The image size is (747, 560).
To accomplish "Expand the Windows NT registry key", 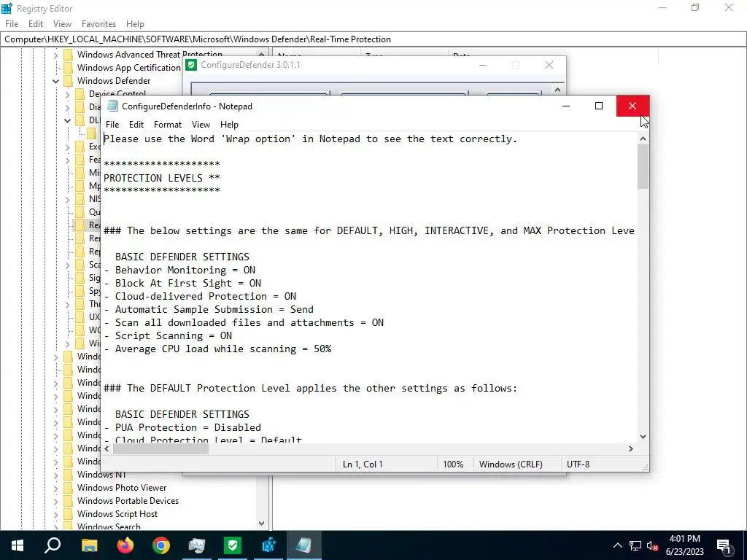I will [55, 475].
